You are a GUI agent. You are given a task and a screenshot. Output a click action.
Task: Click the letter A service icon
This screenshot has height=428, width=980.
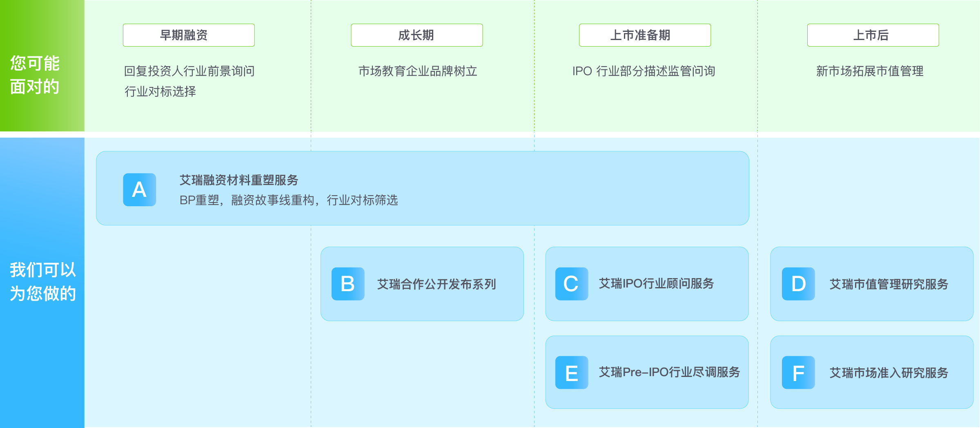coord(140,190)
